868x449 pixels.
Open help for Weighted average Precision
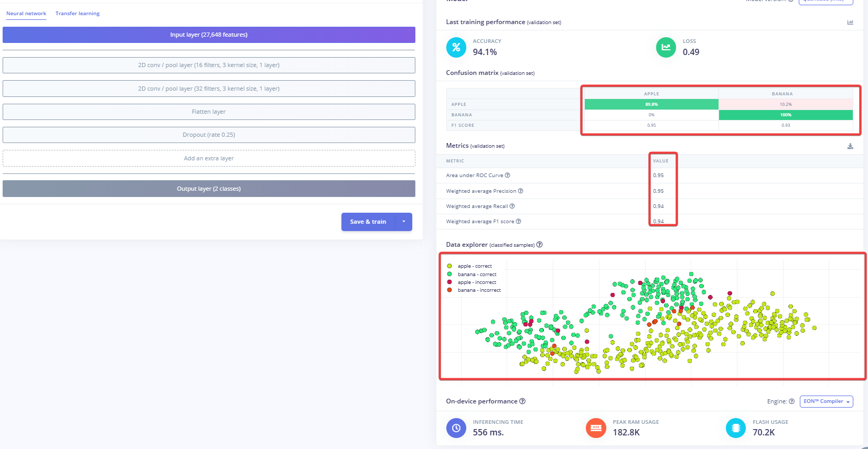(x=520, y=191)
